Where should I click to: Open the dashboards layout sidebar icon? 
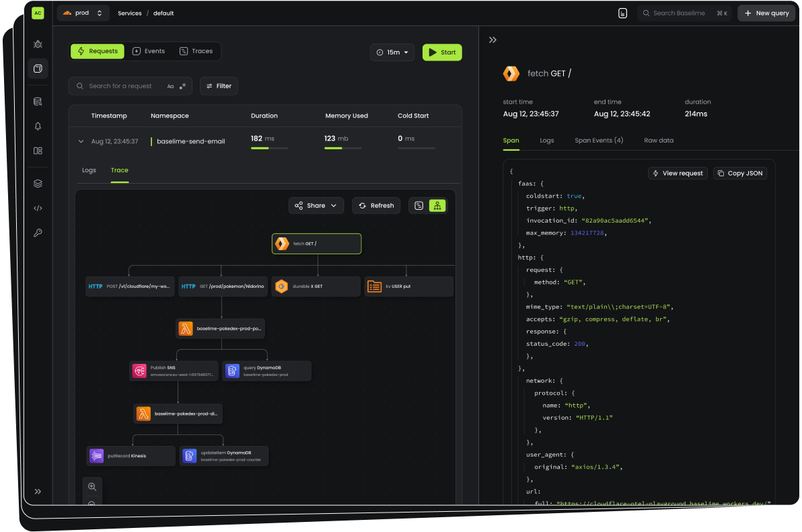click(38, 151)
